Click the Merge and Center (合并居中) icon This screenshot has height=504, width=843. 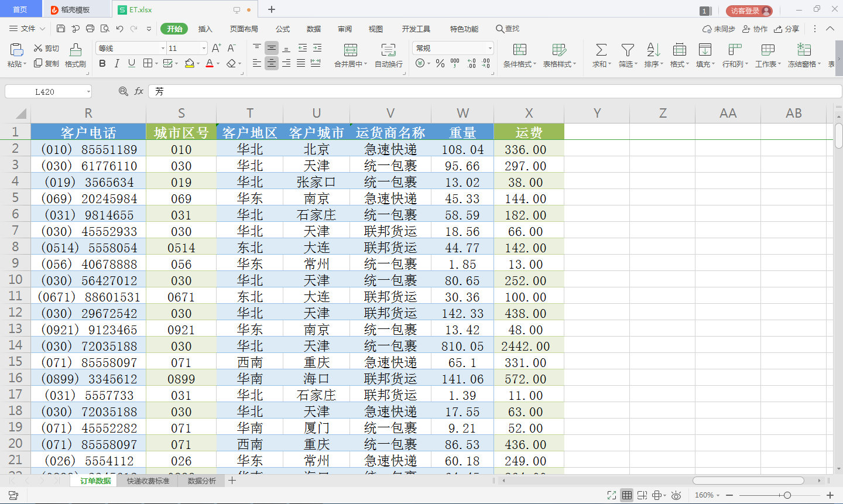pyautogui.click(x=351, y=50)
